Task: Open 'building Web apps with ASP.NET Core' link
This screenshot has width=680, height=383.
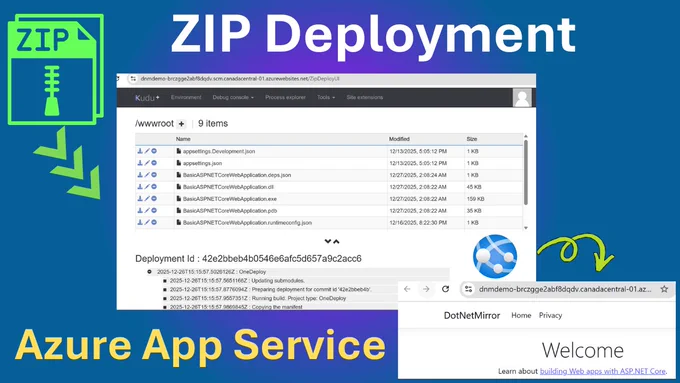Action: 602,371
